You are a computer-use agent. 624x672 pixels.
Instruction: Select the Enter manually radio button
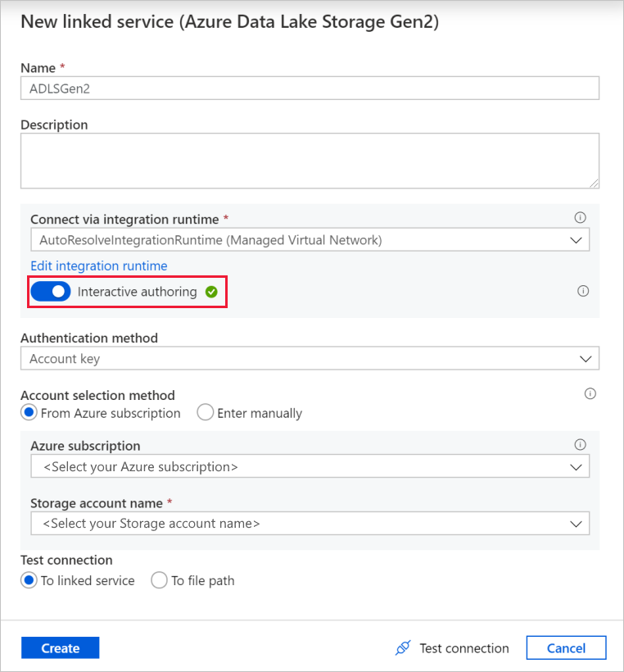pos(205,413)
